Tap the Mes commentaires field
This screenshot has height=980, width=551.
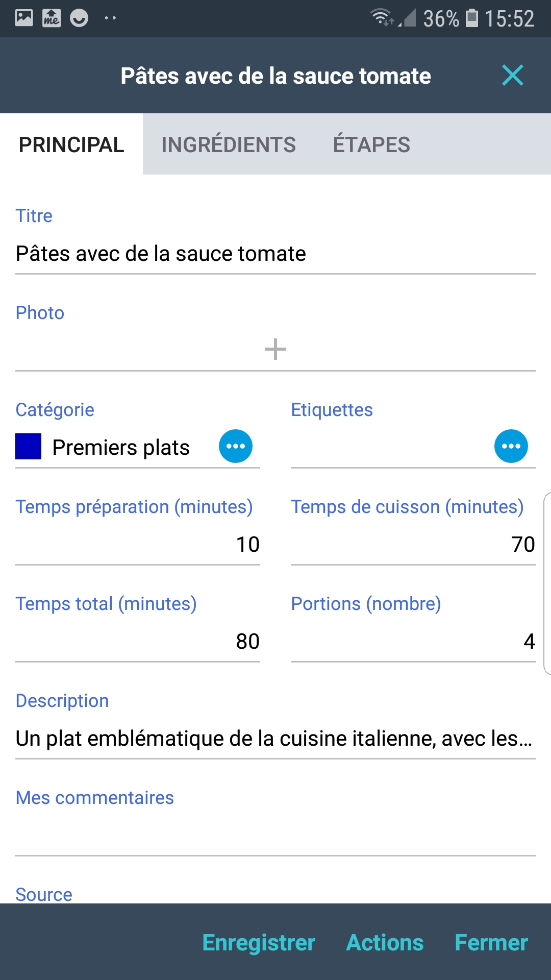[x=275, y=836]
